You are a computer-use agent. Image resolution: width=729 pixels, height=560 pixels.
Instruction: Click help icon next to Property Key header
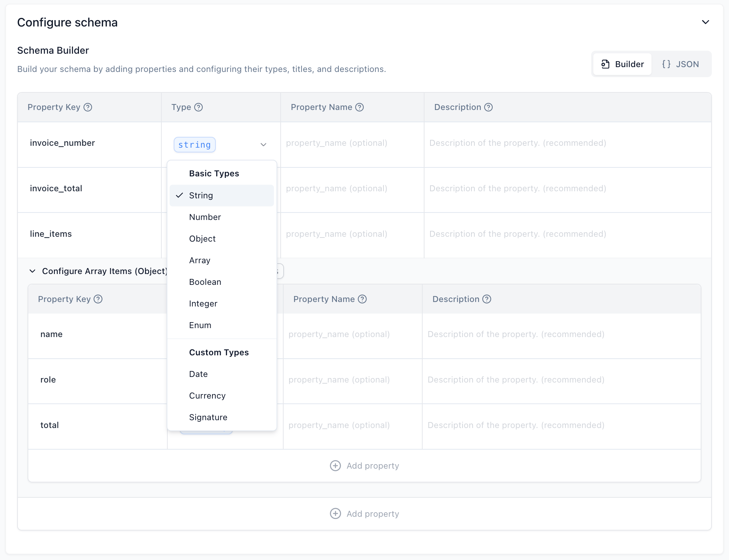point(88,107)
